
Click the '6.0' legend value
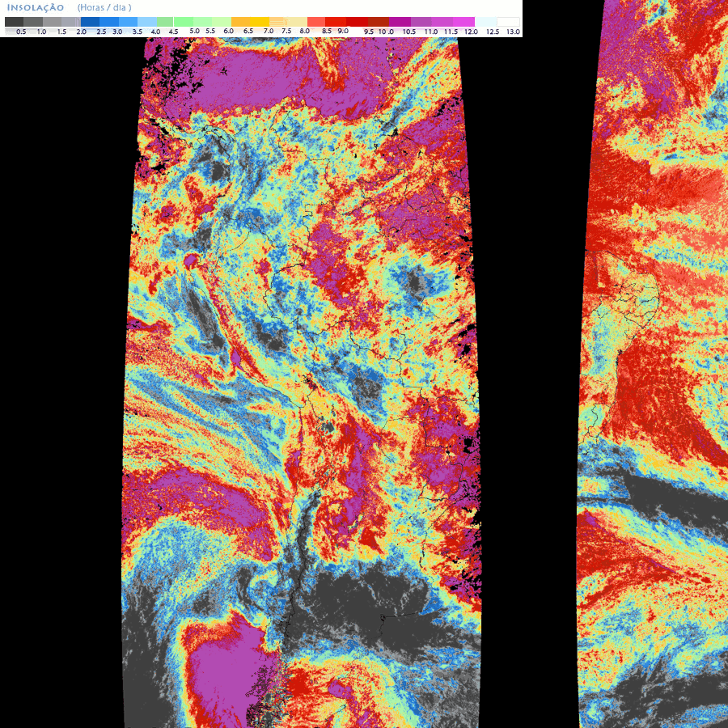pyautogui.click(x=229, y=31)
